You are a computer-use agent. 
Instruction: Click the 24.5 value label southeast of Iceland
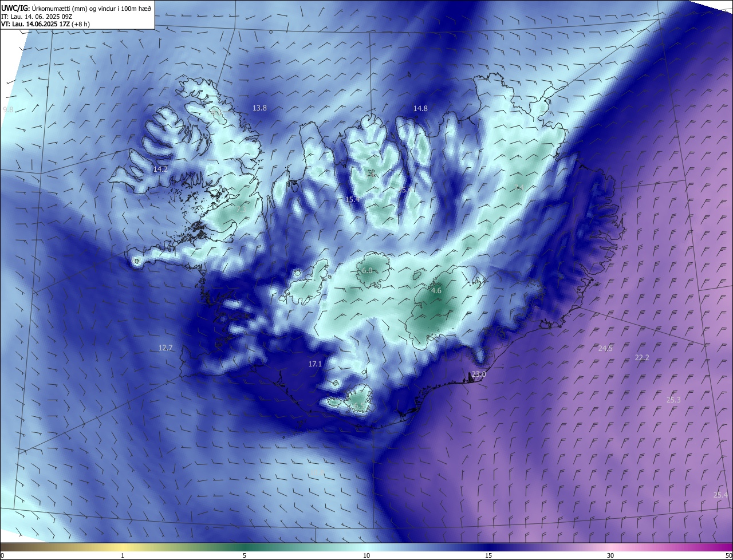click(x=605, y=348)
